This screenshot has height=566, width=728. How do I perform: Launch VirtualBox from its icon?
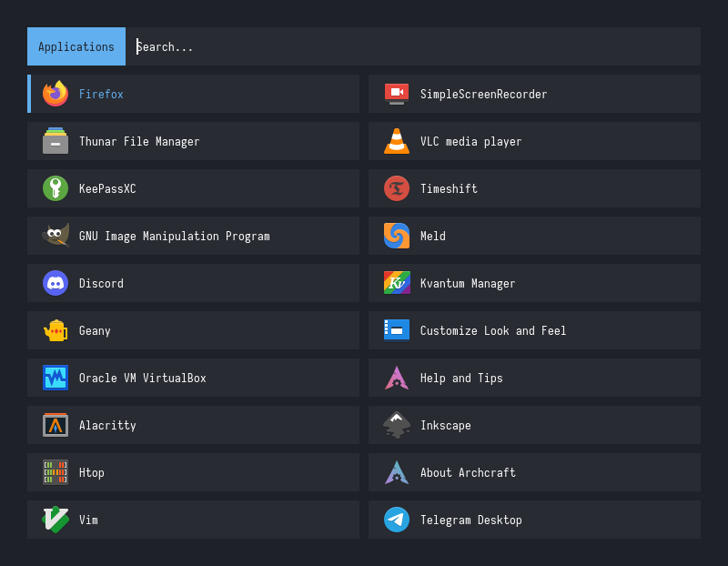tap(56, 378)
